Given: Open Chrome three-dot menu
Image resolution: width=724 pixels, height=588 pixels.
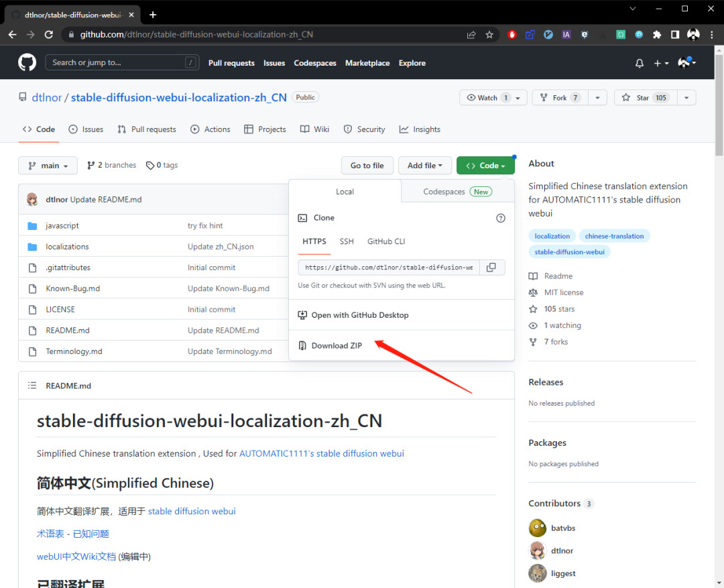Looking at the screenshot, I should 711,35.
